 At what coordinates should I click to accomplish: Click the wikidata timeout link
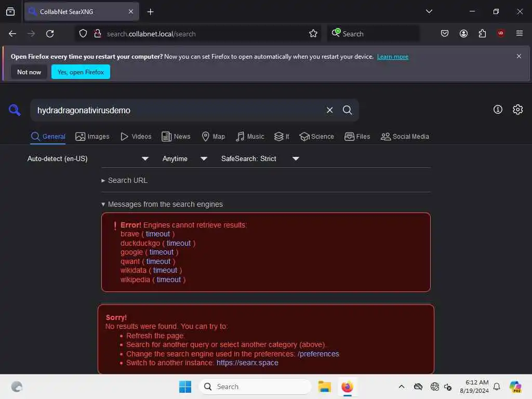coord(165,270)
